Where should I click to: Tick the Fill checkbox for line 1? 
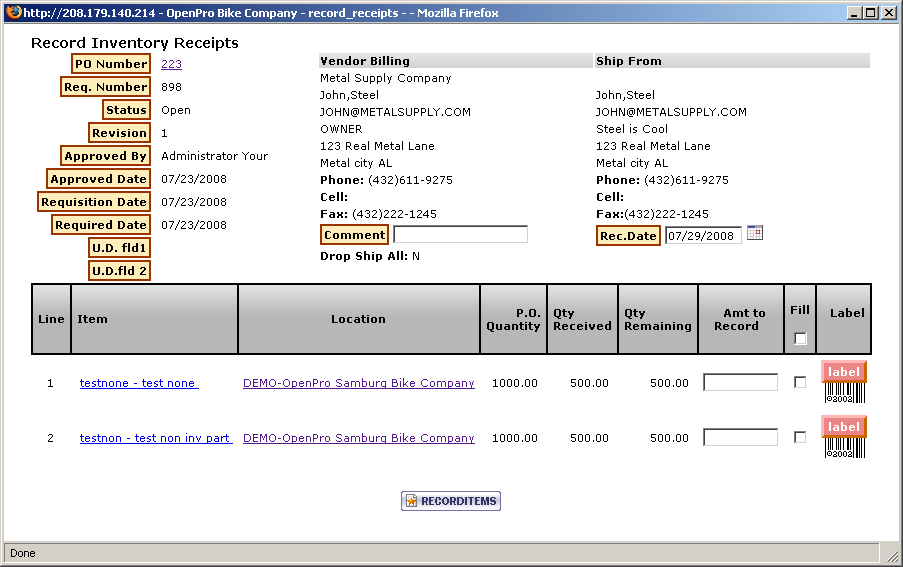(x=800, y=382)
